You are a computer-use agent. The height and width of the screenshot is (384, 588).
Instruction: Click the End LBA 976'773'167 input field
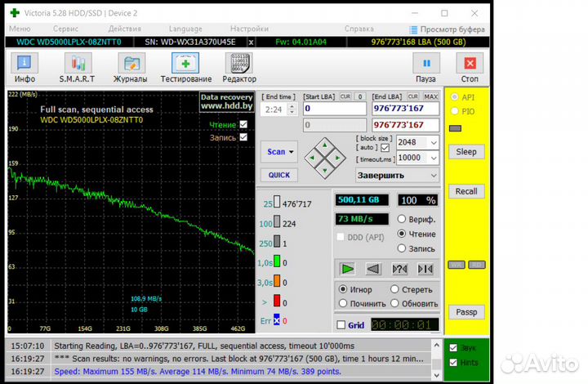(405, 109)
